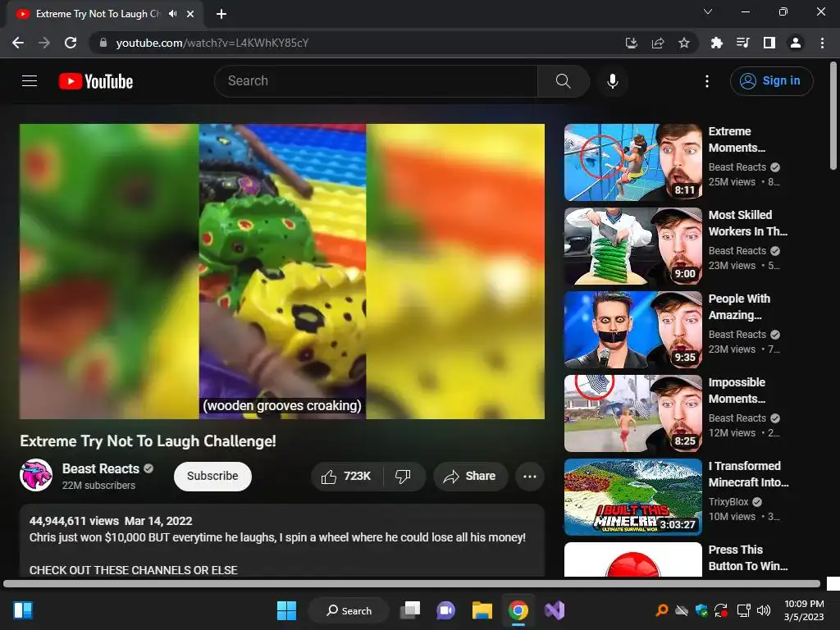Open Extreme Moments video thumbnail
Screen dimensions: 840x630
[633, 162]
